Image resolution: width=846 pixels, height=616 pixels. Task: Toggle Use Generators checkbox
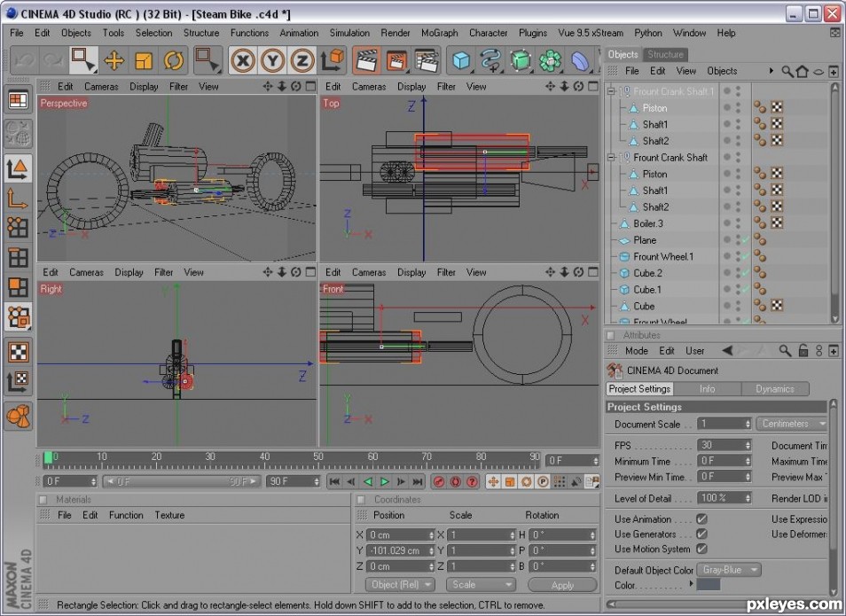pyautogui.click(x=701, y=534)
